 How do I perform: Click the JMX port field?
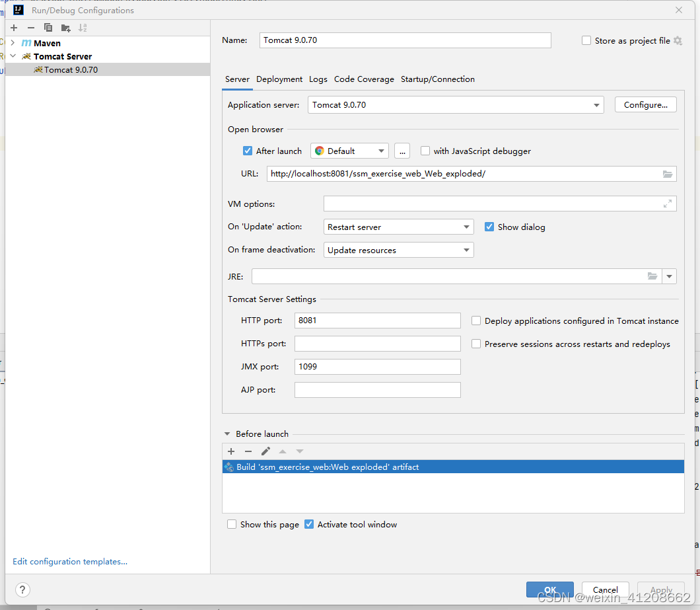377,367
